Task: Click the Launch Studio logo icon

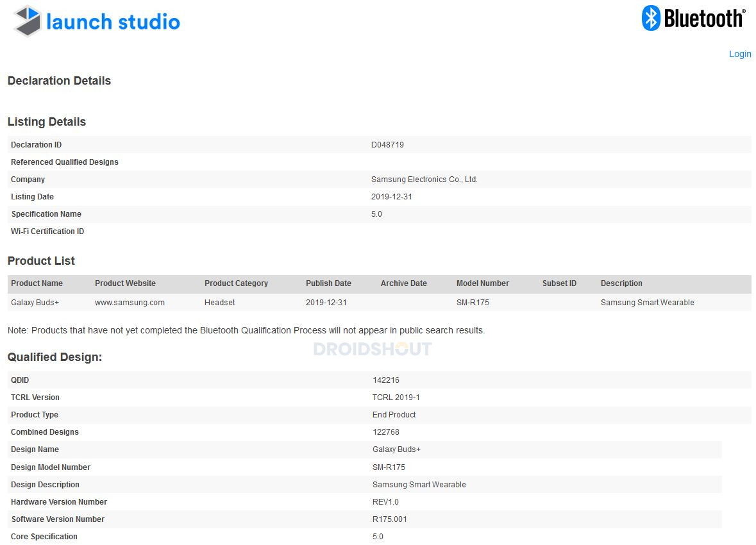Action: point(28,21)
